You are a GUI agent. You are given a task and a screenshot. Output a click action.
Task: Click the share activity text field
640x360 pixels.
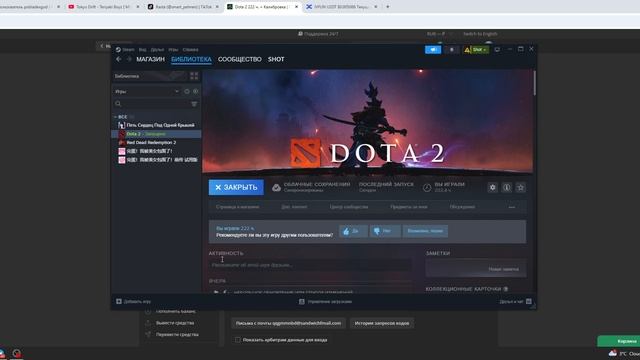310,265
